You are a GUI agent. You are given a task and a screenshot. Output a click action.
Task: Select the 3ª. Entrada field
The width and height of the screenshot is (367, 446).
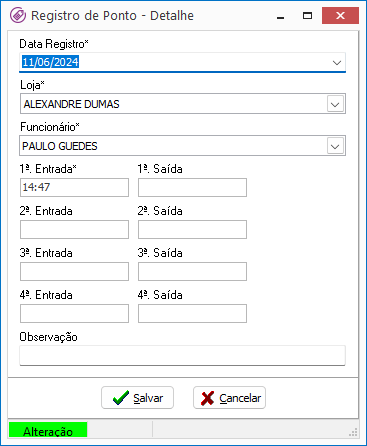(74, 271)
